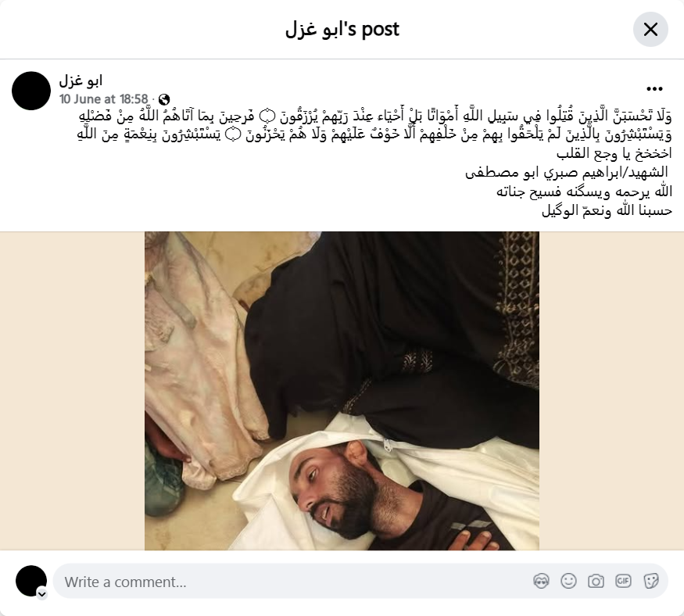Click the beige area right of photo
The image size is (684, 616).
pos(611,391)
